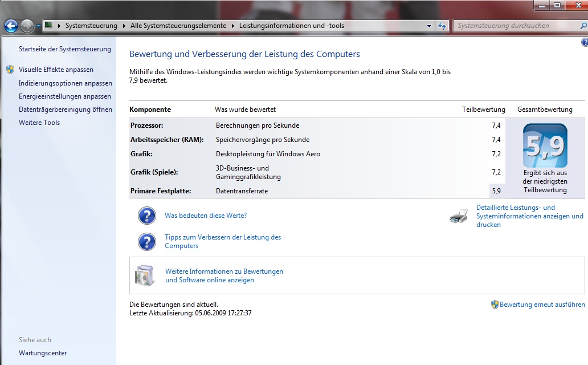Image resolution: width=588 pixels, height=365 pixels.
Task: Open Energieeinstellungen anpassen
Action: pyautogui.click(x=65, y=96)
